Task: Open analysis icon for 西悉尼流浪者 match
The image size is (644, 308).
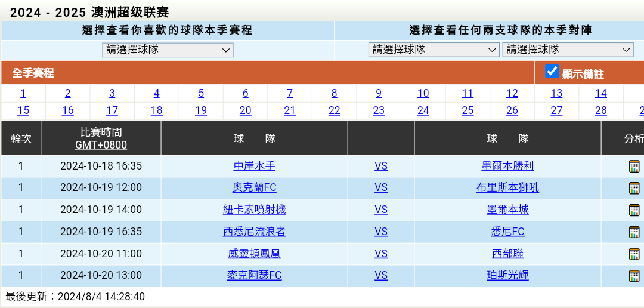Action: pos(634,232)
